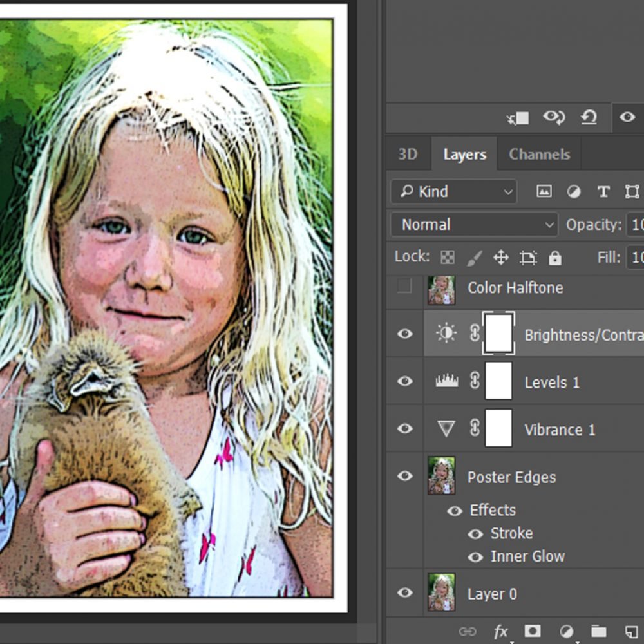Show the Color Halftone layer
The width and height of the screenshot is (644, 644).
tap(404, 287)
